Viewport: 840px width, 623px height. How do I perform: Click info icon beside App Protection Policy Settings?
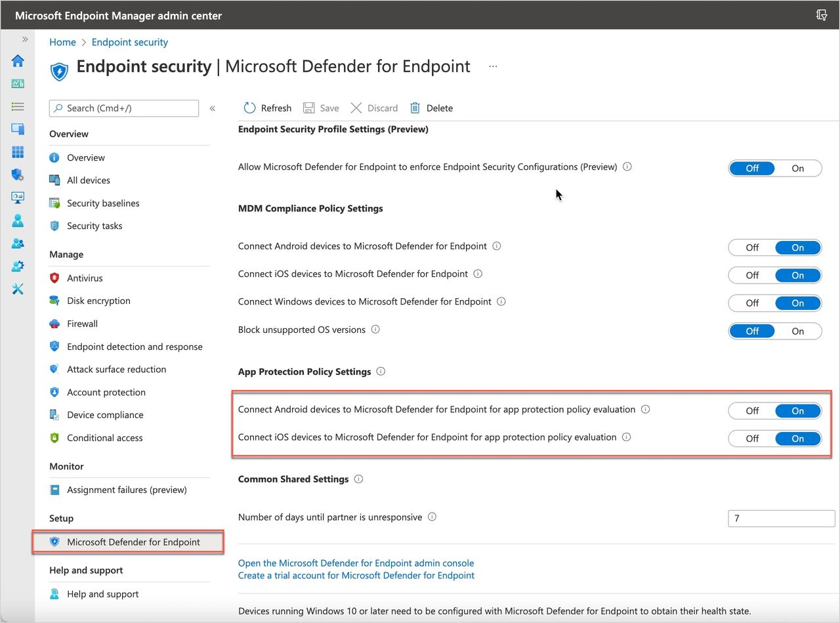tap(381, 372)
